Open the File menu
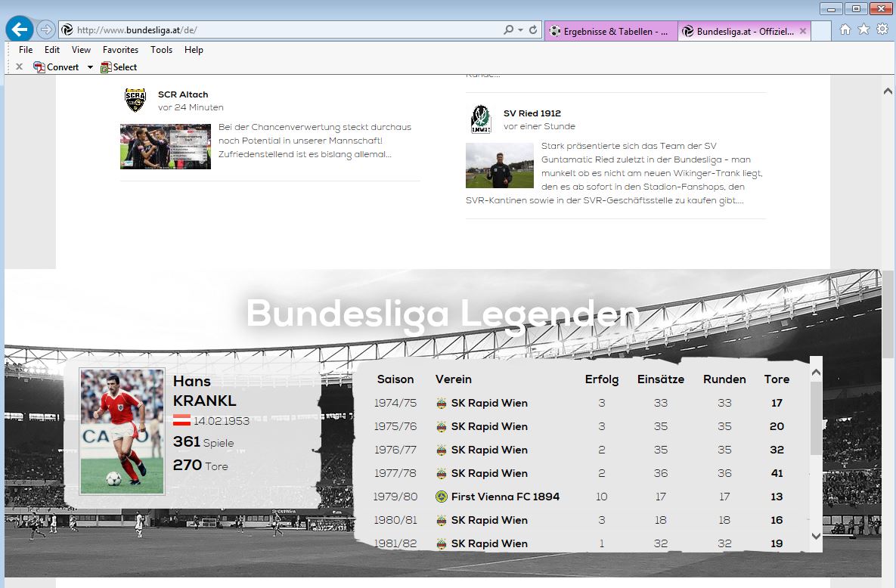The width and height of the screenshot is (896, 588). 26,50
